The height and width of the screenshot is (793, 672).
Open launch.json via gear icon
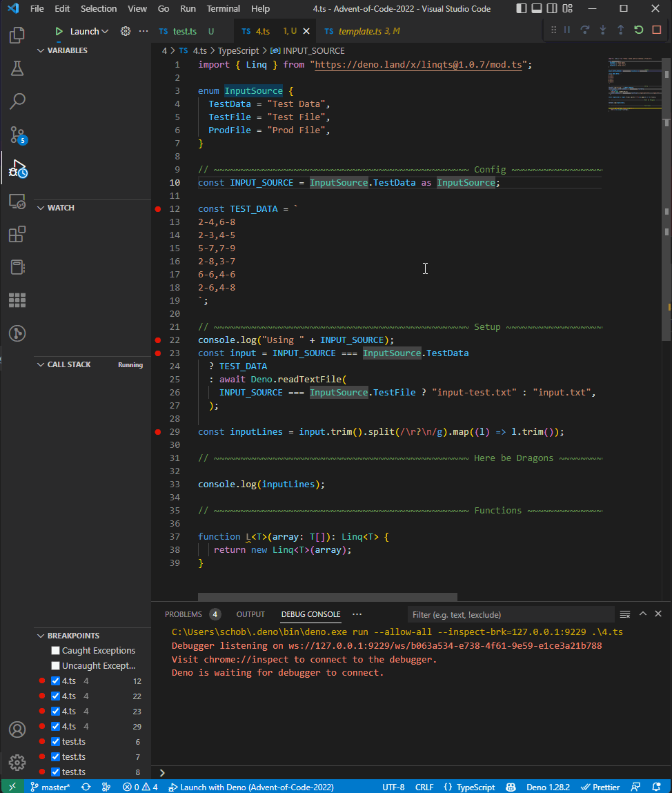coord(126,31)
